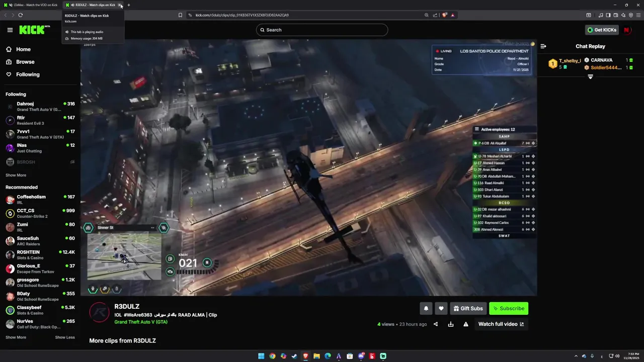Open Brave Shields icon
Viewport: 644px width, 362px height.
[445, 15]
